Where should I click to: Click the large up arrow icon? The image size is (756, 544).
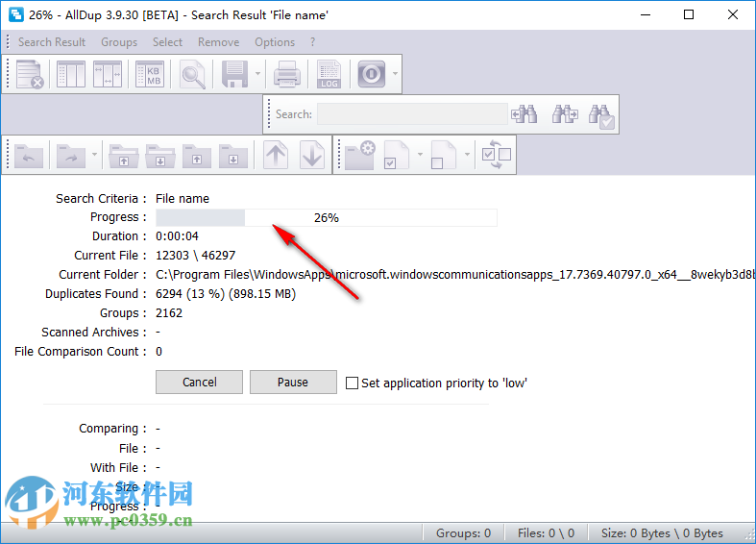(276, 156)
